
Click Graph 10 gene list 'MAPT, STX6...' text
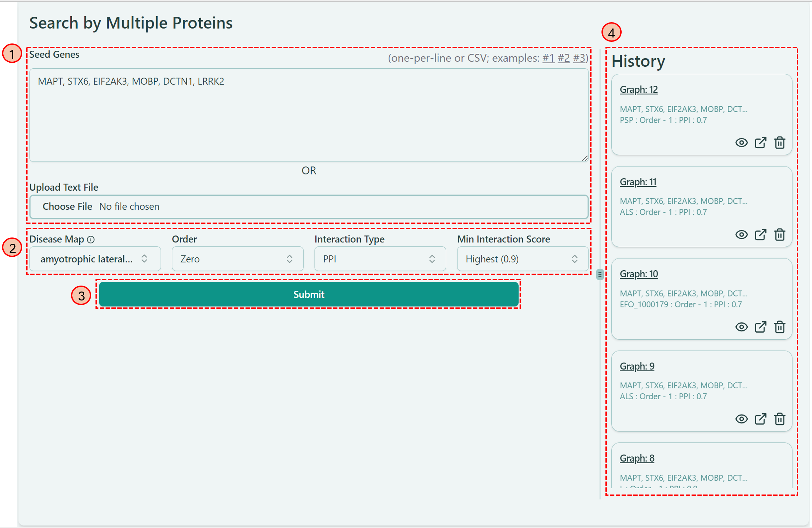pyautogui.click(x=684, y=294)
